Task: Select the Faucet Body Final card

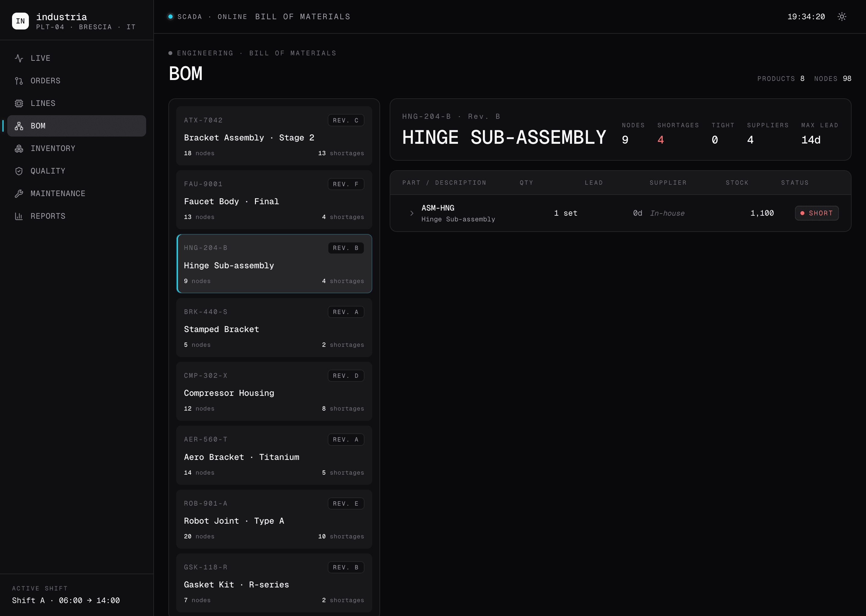Action: [x=274, y=199]
